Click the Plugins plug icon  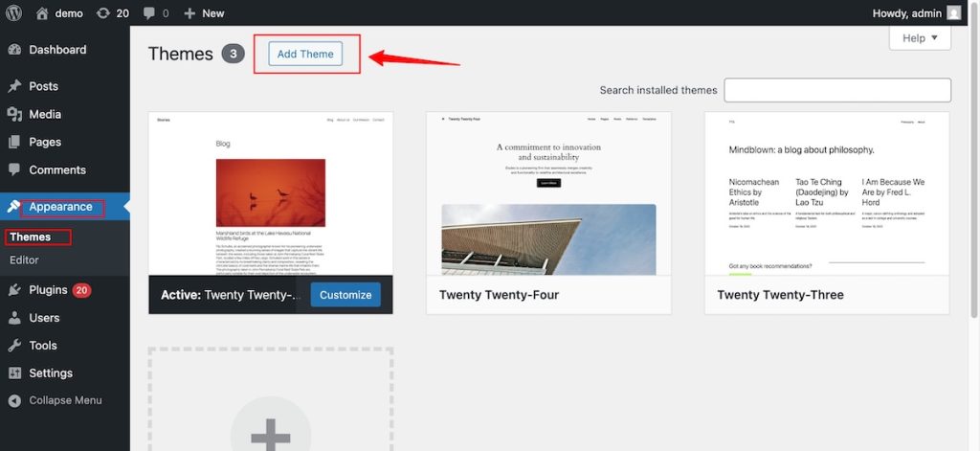coord(14,289)
